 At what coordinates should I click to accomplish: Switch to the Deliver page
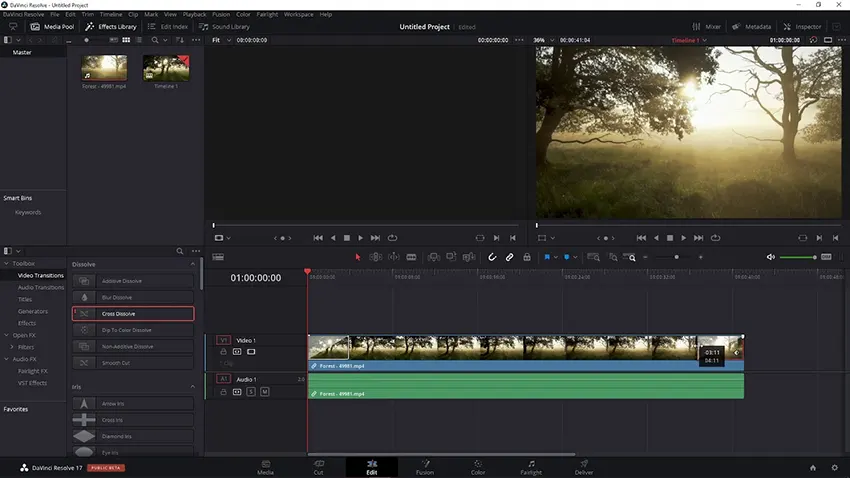point(584,468)
